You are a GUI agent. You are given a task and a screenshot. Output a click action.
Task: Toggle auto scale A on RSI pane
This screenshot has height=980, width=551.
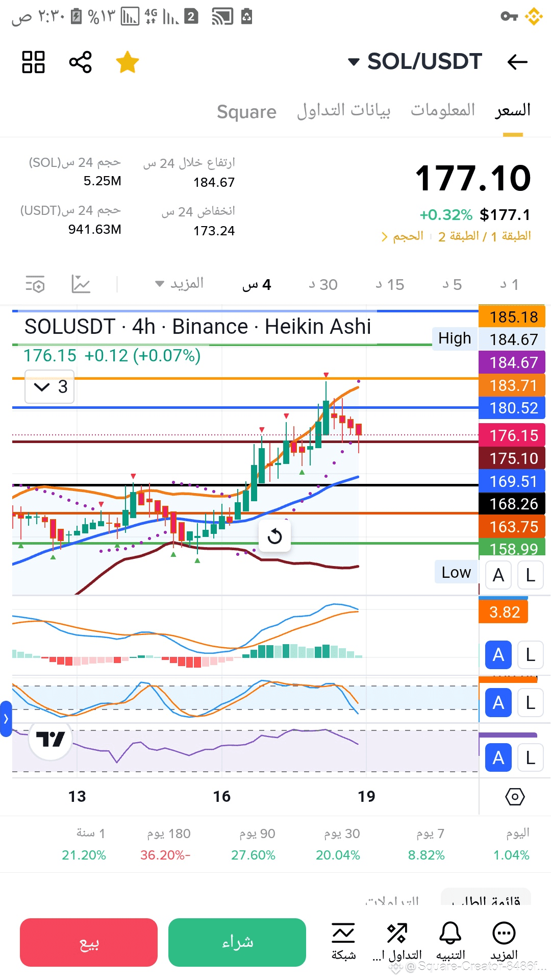click(498, 758)
